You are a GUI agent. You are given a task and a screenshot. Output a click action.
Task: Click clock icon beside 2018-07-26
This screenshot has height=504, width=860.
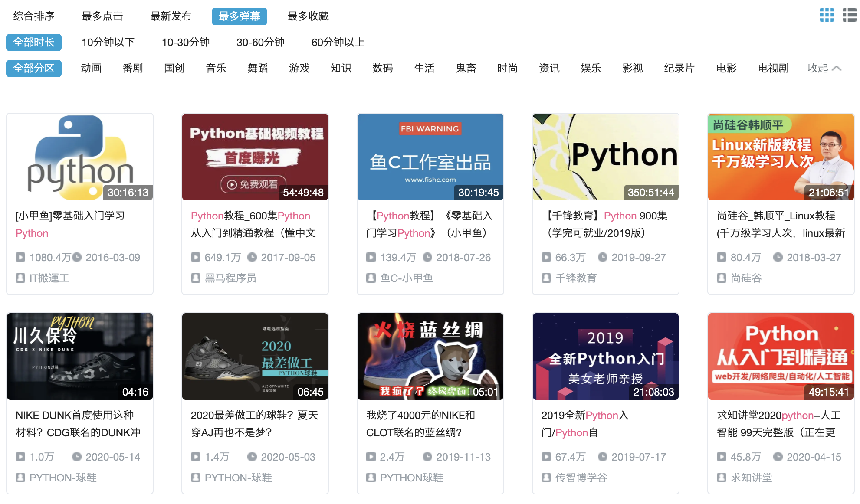click(427, 257)
